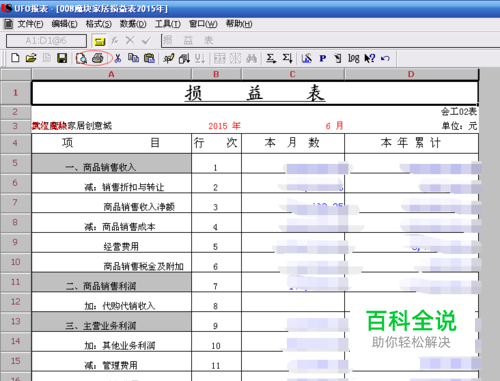Click the cell 减:管理费用
Viewport: 500px width, 381px height.
[x=112, y=362]
